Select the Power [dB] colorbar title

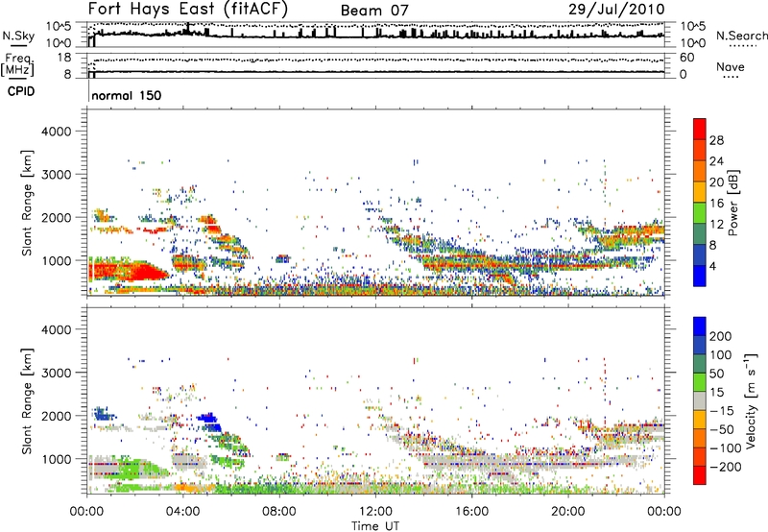pyautogui.click(x=733, y=203)
